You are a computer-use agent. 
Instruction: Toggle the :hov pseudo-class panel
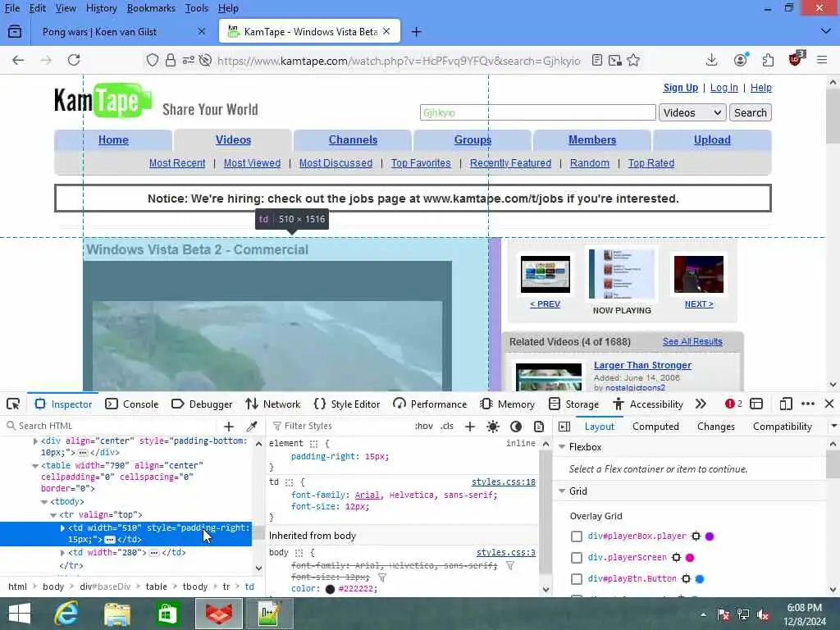click(423, 426)
